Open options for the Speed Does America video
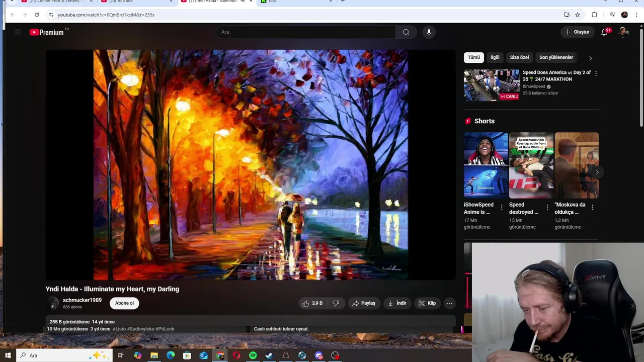The width and height of the screenshot is (644, 362). click(596, 73)
